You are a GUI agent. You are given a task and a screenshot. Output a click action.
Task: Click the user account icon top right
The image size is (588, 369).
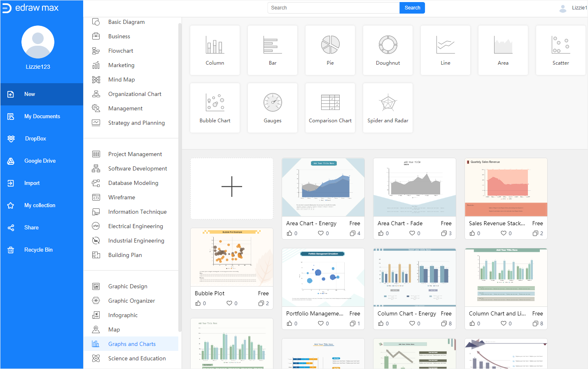click(563, 8)
